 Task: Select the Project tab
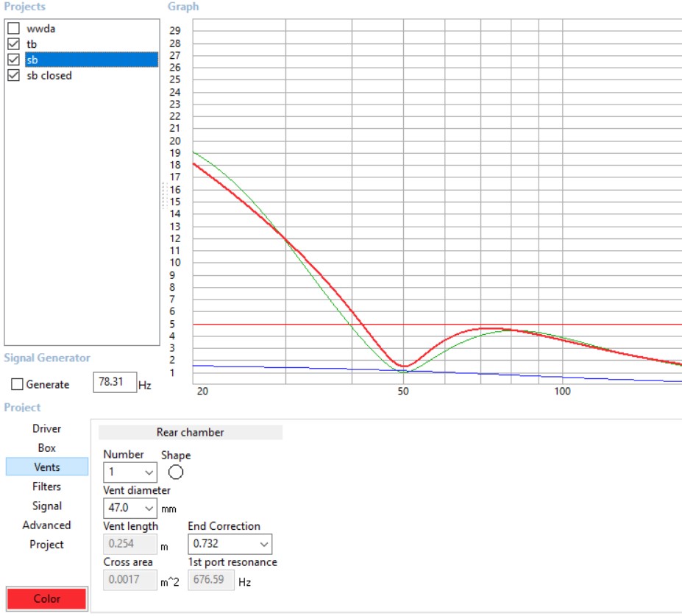(x=47, y=544)
